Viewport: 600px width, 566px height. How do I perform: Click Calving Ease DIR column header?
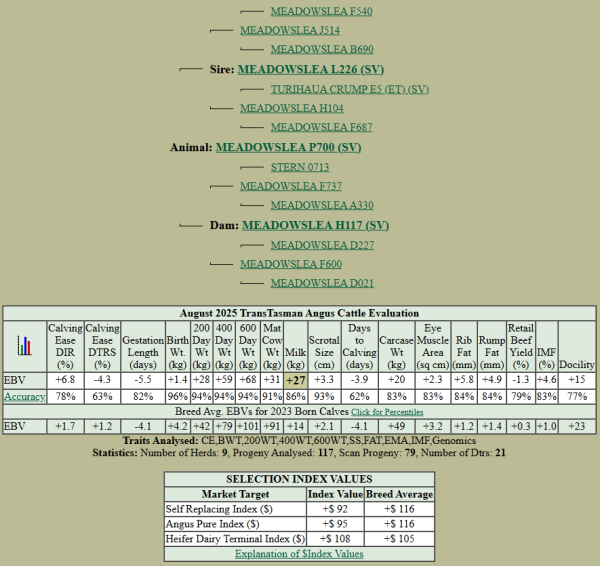tap(65, 346)
